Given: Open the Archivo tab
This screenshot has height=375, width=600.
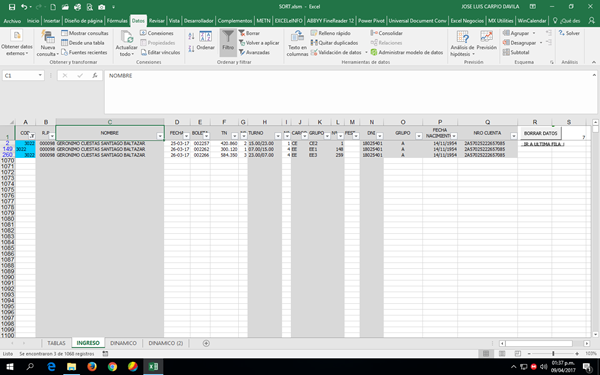Looking at the screenshot, I should (12, 21).
